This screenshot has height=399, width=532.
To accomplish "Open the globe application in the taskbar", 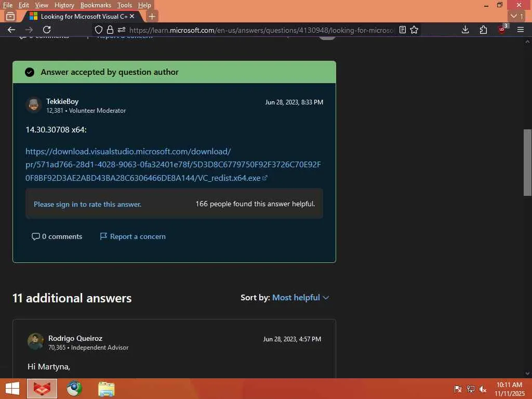I will [74, 389].
